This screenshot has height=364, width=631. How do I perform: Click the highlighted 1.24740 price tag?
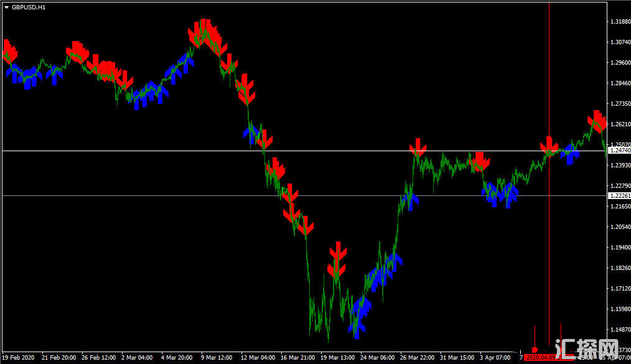click(x=620, y=151)
